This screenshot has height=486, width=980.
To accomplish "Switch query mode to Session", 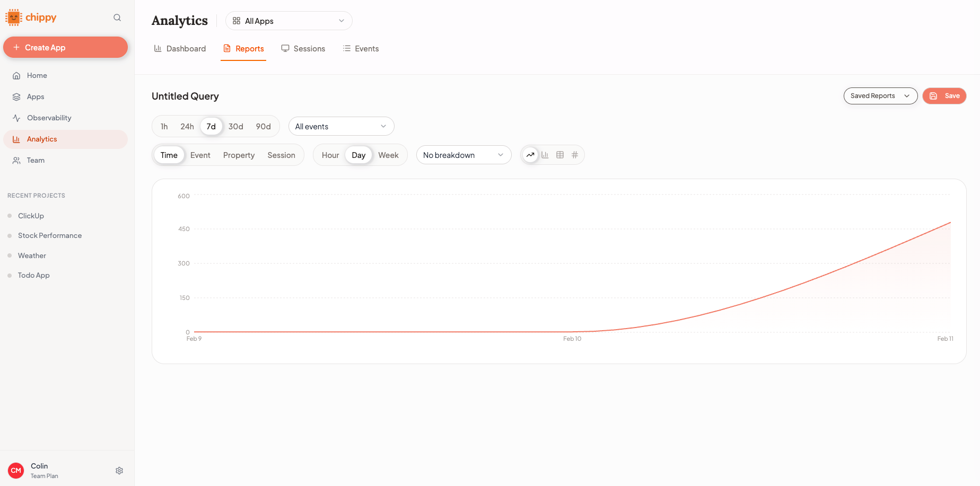I will coord(281,155).
